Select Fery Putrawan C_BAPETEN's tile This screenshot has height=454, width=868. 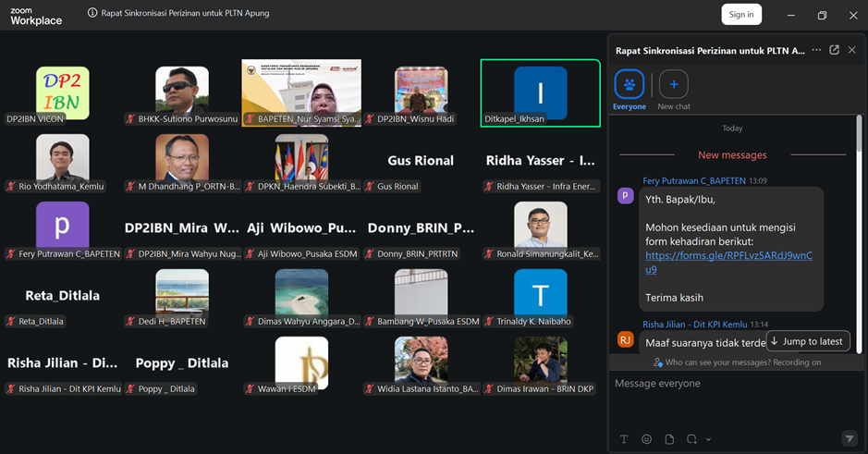click(63, 228)
